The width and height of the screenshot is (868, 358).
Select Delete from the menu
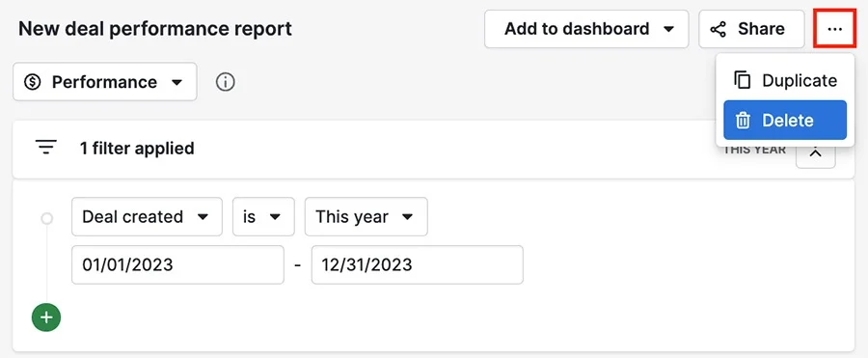pyautogui.click(x=785, y=121)
